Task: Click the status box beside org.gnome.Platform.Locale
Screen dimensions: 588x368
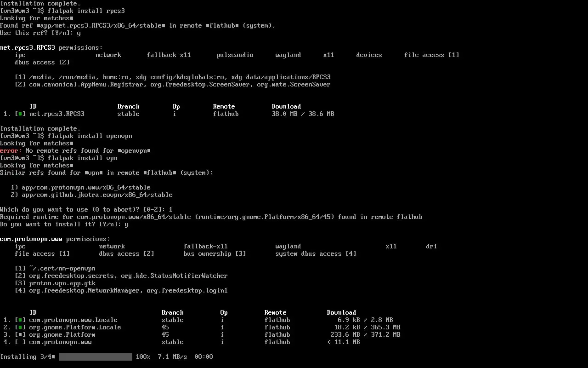Action: pos(20,328)
